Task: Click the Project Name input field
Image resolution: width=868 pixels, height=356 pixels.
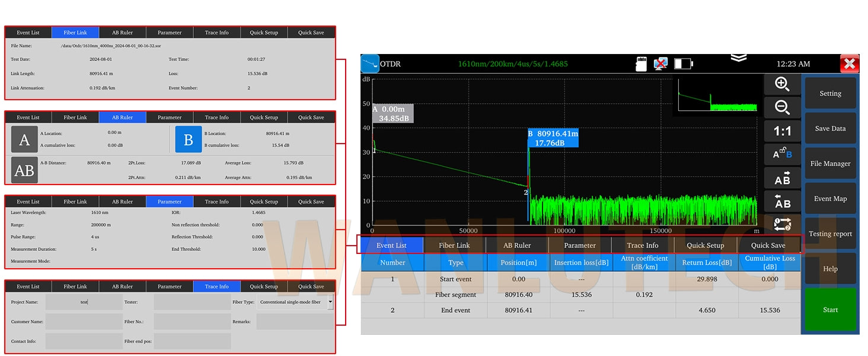Action: [x=84, y=302]
